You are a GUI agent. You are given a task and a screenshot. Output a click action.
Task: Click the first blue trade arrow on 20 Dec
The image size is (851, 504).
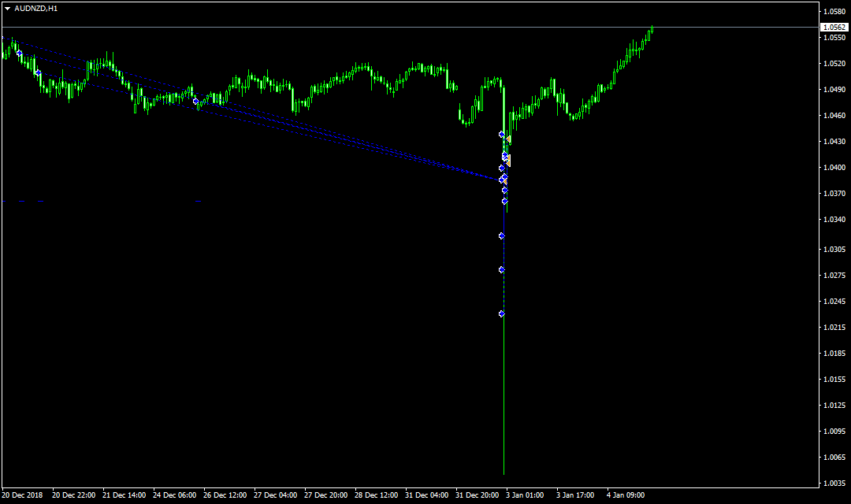coord(20,54)
